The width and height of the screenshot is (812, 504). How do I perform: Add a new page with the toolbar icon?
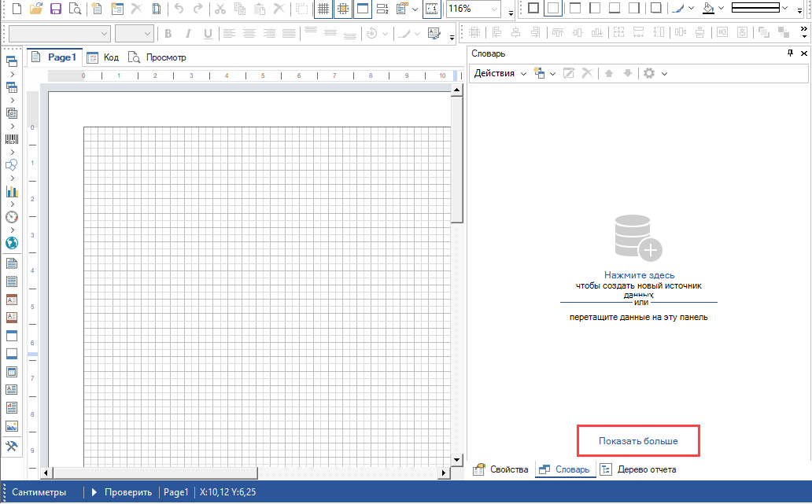(97, 9)
